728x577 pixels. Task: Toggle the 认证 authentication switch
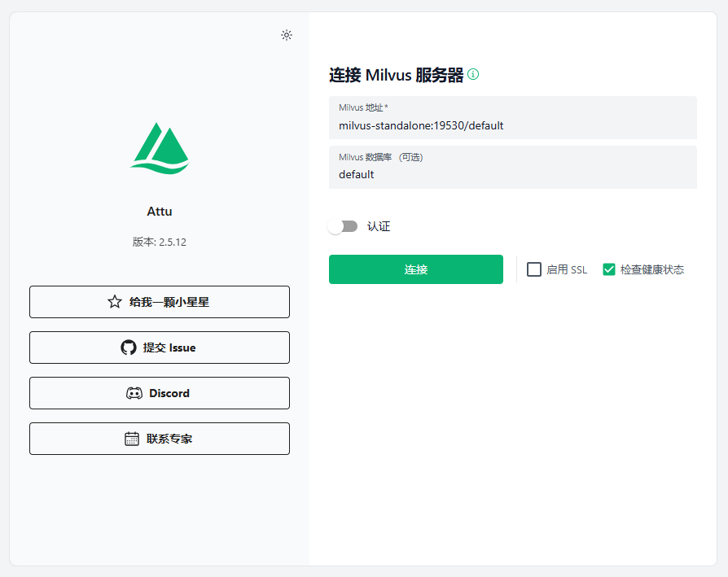pos(343,226)
